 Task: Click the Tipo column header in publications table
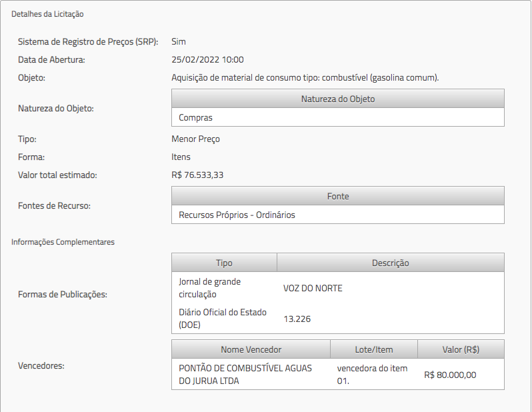[224, 263]
